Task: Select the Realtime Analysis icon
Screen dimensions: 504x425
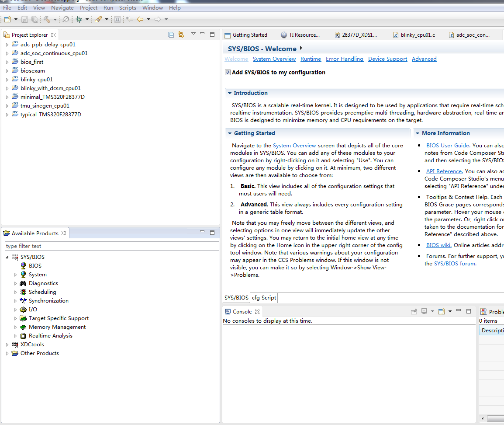Action: [x=23, y=335]
